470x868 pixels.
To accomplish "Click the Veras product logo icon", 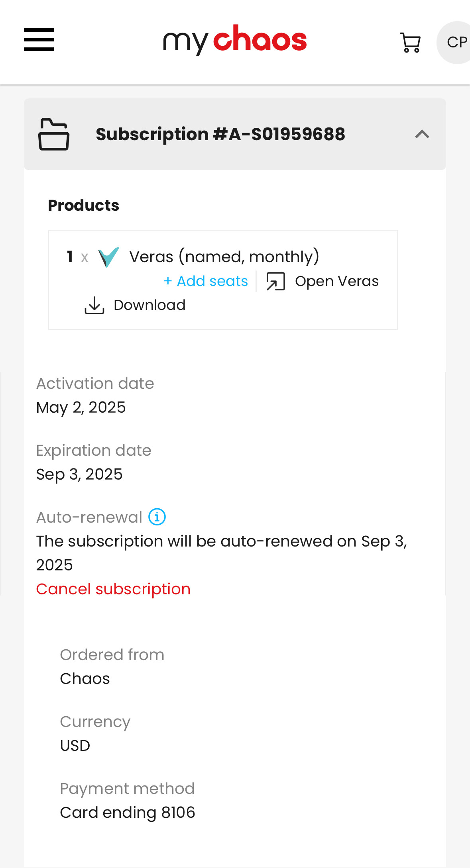I will [108, 257].
